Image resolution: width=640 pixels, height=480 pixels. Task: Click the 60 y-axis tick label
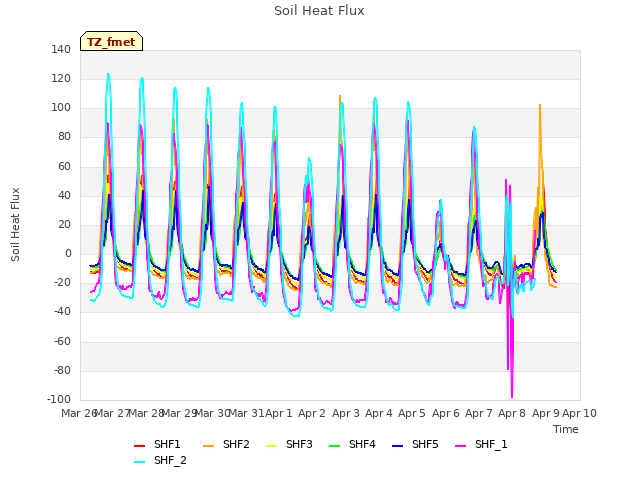pyautogui.click(x=64, y=166)
